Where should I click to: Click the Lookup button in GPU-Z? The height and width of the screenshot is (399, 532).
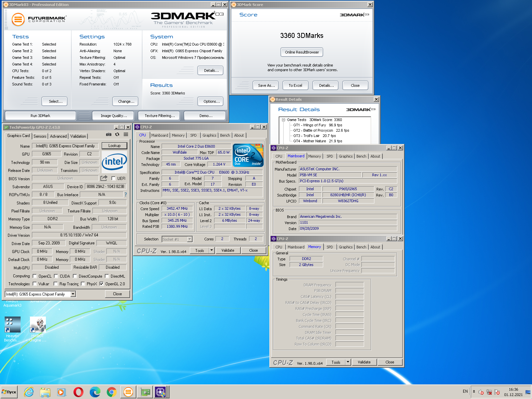[114, 146]
